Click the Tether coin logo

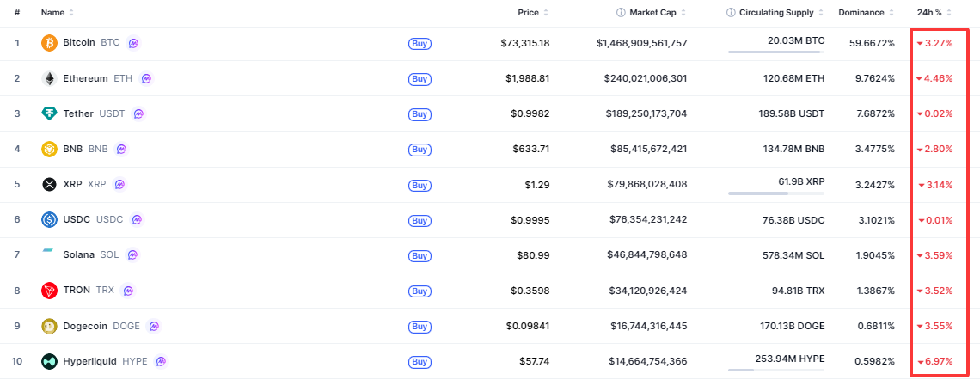[49, 113]
